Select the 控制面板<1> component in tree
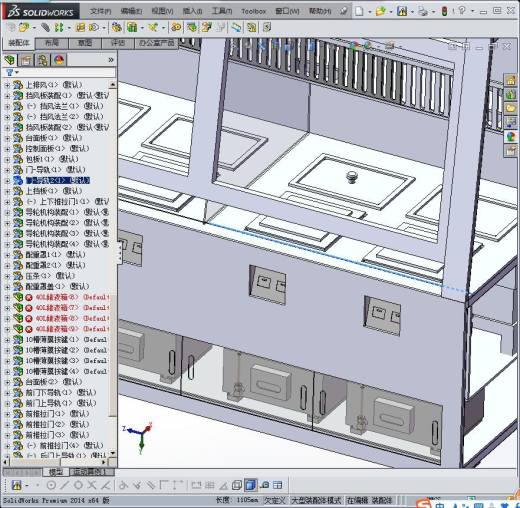 [57, 149]
